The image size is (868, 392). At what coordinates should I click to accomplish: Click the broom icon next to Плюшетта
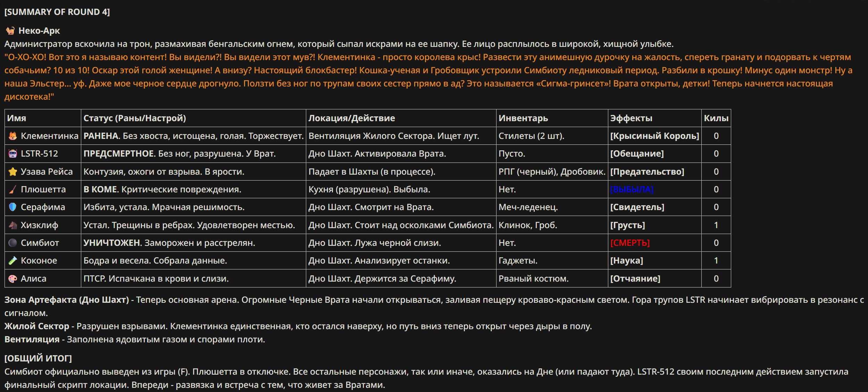tap(13, 189)
